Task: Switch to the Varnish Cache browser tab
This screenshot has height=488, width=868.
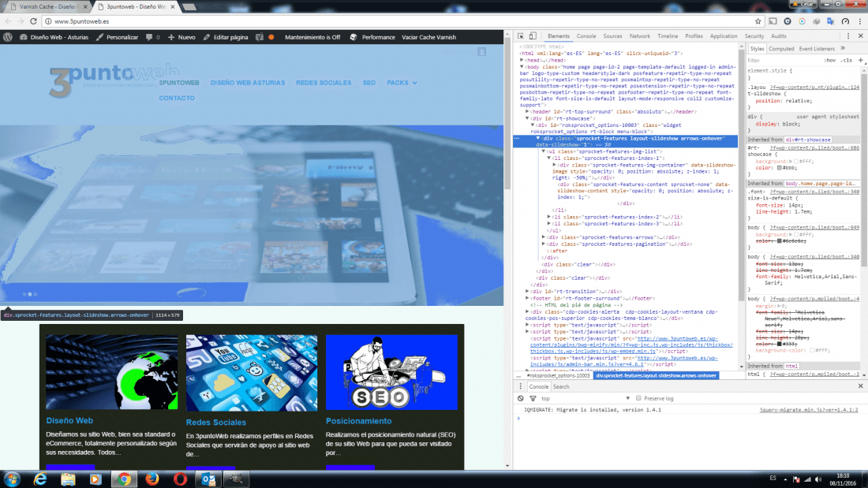Action: click(47, 6)
